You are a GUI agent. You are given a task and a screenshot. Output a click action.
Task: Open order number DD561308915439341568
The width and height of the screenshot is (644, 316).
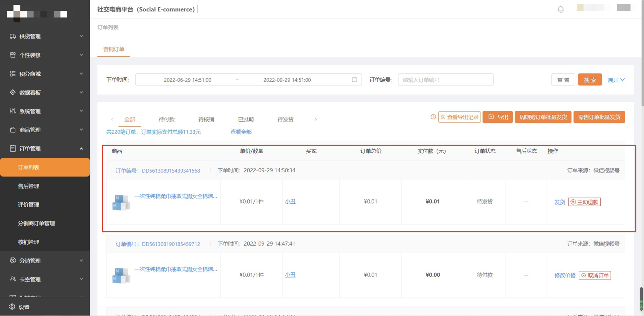tap(171, 171)
